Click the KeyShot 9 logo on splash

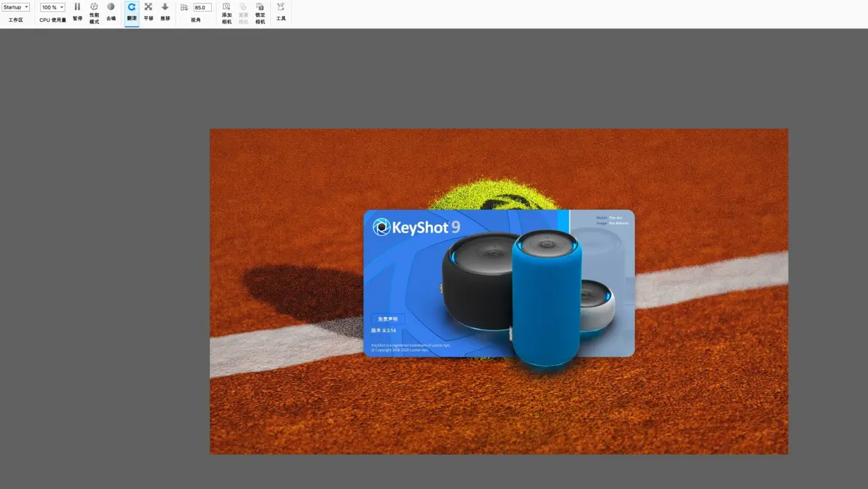click(417, 227)
